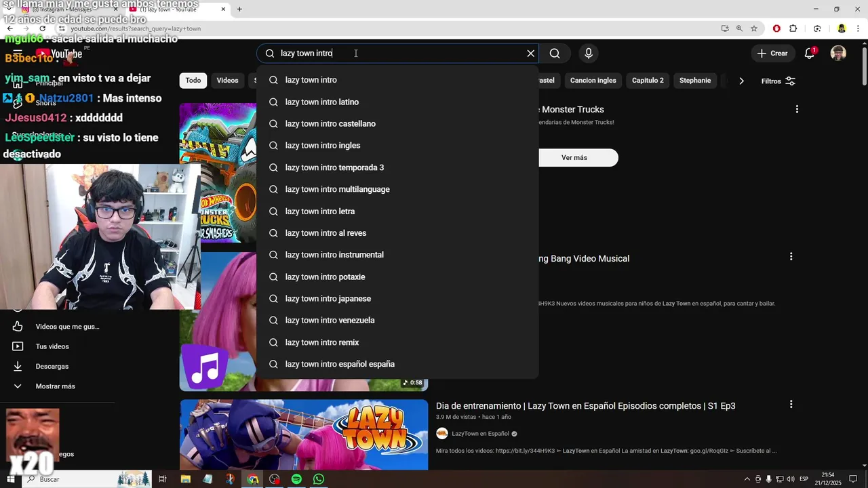Click the Chrome address bar URL
The width and height of the screenshot is (868, 488).
[136, 29]
